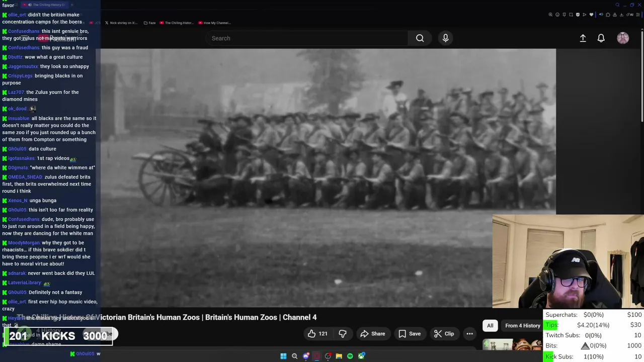The height and width of the screenshot is (362, 644).
Task: Open Discord from the taskbar
Action: 306,356
